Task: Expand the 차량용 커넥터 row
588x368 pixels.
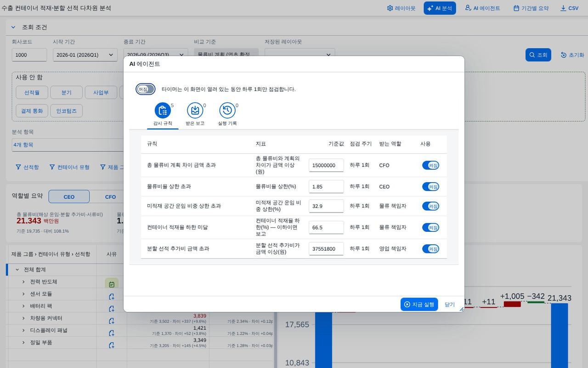Action: [x=23, y=318]
